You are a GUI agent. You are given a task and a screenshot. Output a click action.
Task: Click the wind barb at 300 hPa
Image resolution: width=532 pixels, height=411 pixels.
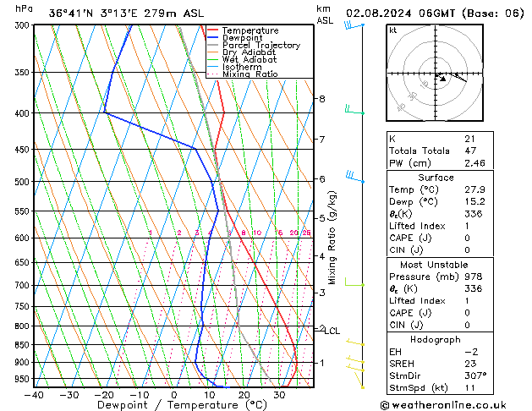click(354, 25)
